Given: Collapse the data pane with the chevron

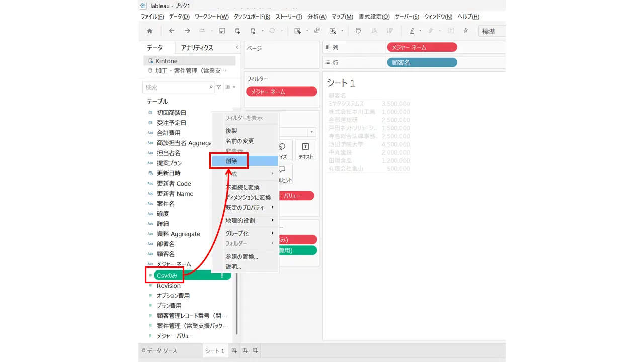Looking at the screenshot, I should tap(237, 47).
